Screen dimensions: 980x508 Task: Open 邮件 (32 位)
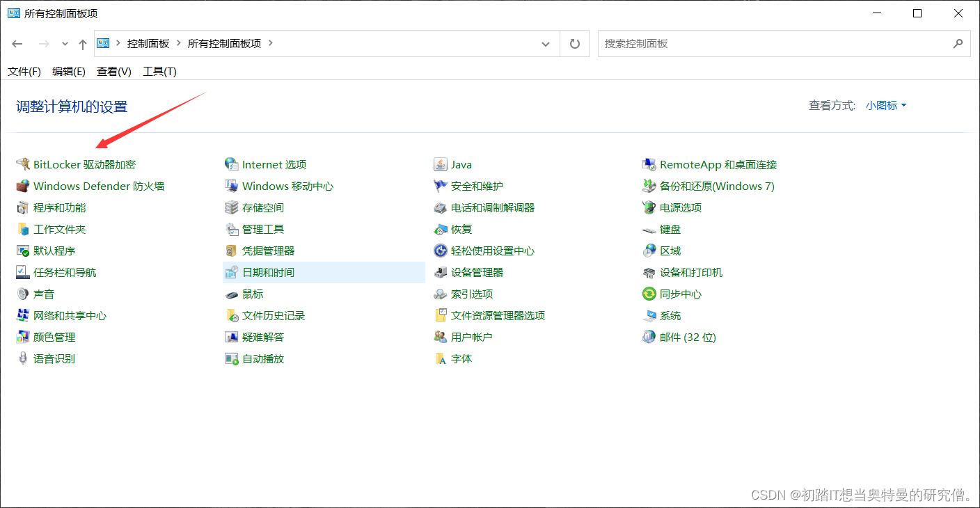pyautogui.click(x=688, y=338)
